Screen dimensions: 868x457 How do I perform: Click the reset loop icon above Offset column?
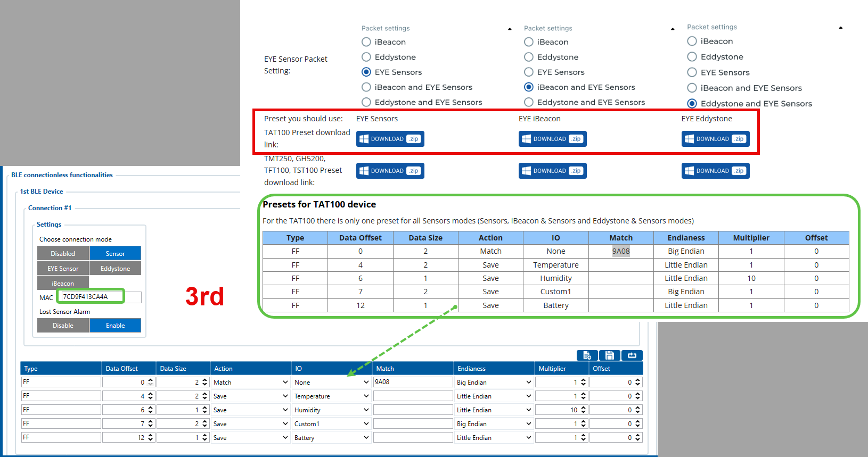click(632, 355)
